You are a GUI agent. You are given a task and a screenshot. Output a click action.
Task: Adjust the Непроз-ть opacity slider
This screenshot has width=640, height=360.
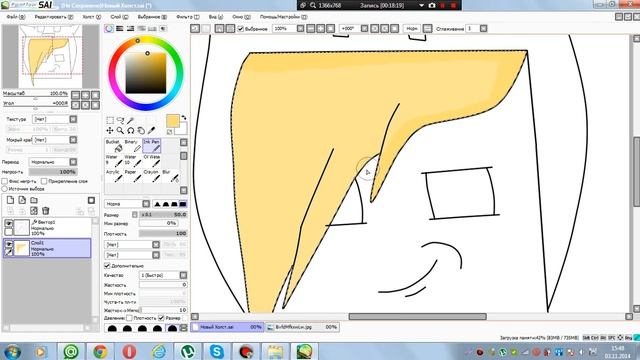pos(53,172)
